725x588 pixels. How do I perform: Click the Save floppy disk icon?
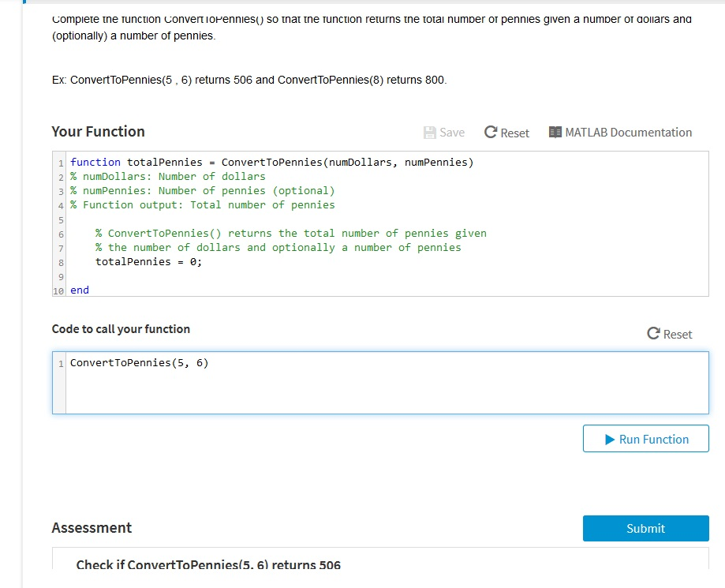430,133
